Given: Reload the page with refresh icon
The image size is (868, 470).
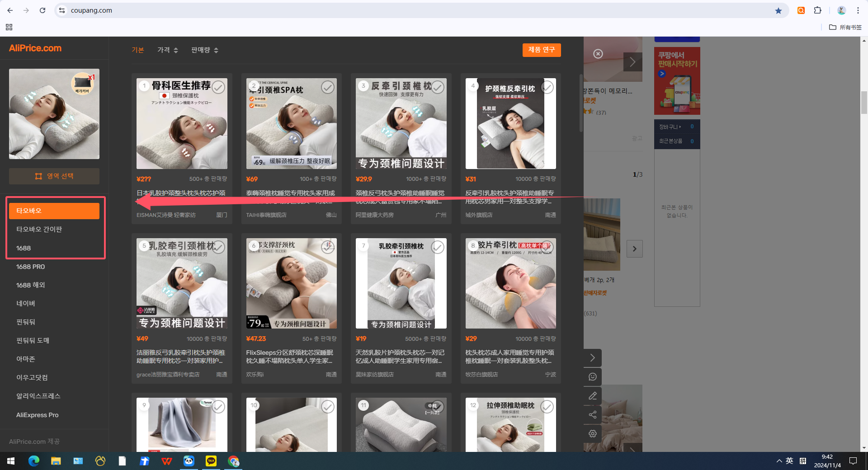Looking at the screenshot, I should click(x=42, y=10).
